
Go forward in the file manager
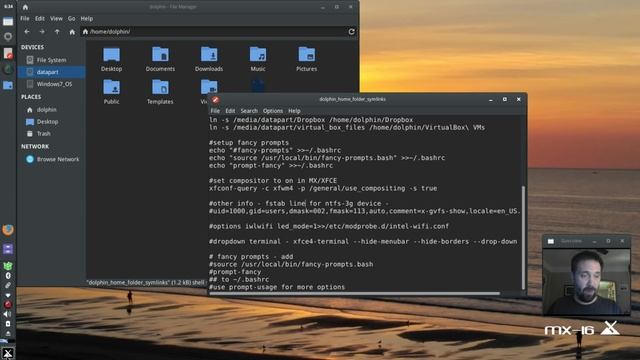point(42,31)
